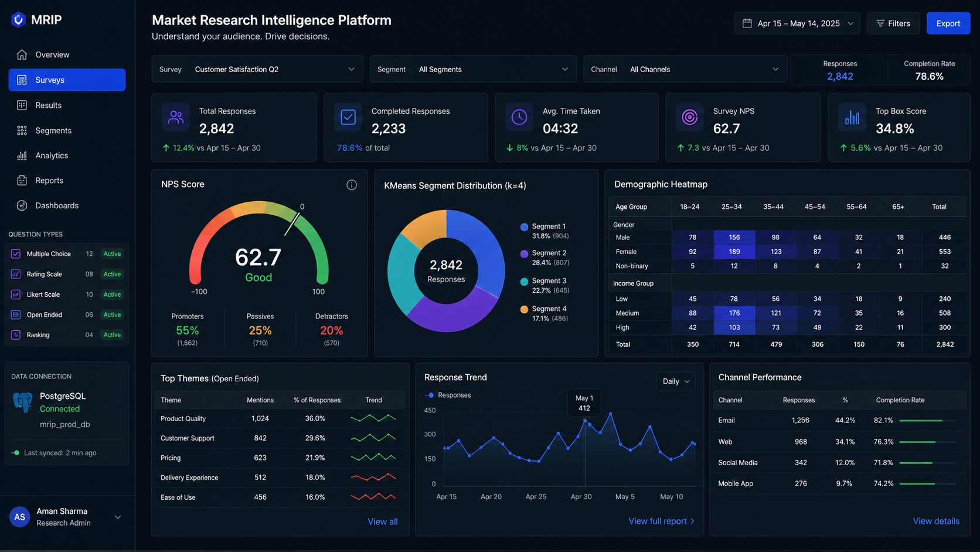Open the Analytics menu item
Viewport: 980px width, 552px height.
(x=67, y=155)
